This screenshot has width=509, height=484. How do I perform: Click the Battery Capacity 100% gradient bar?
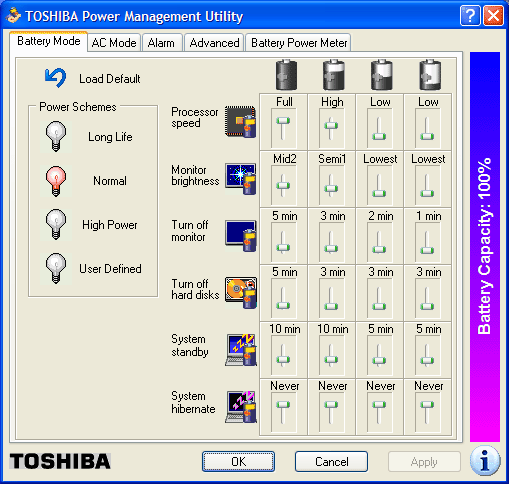(485, 247)
